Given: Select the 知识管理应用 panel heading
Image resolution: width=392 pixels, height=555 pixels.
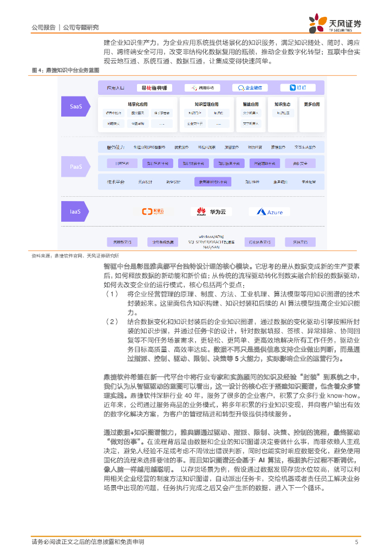Looking at the screenshot, I should [x=206, y=104].
